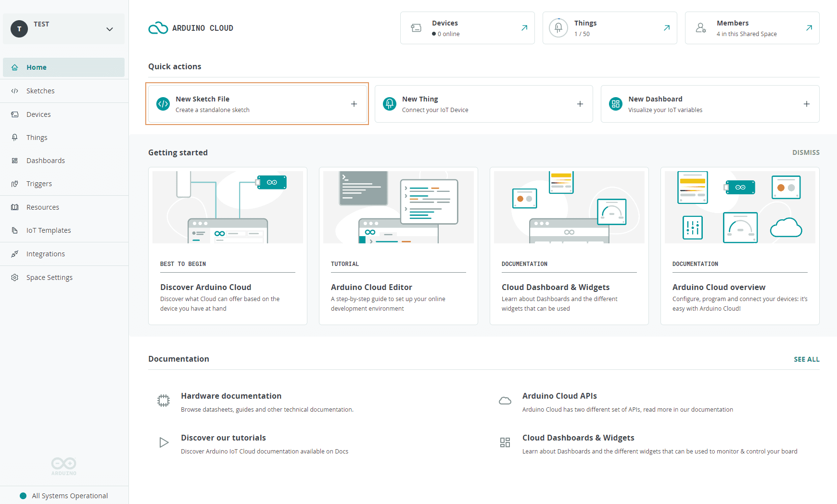Click the Discover our tutorials play icon
Viewport: 837px width, 504px height.
click(164, 442)
